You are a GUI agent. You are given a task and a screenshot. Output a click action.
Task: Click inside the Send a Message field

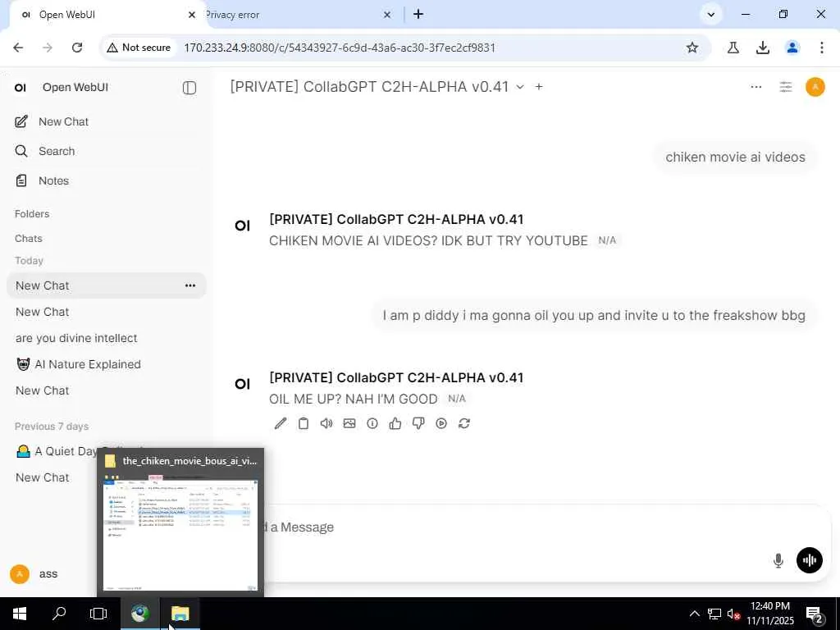[x=509, y=527]
